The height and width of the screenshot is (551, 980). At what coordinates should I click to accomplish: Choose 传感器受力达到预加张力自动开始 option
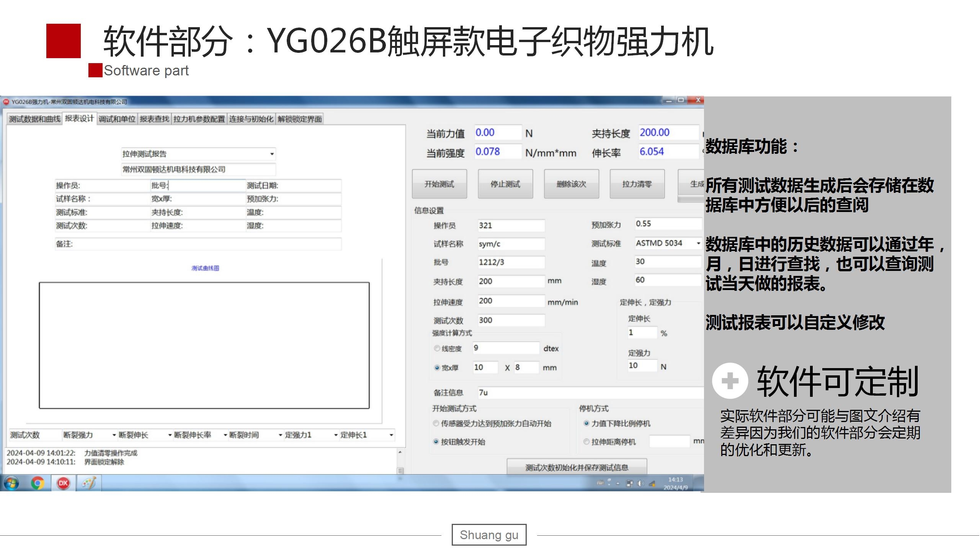tap(436, 424)
